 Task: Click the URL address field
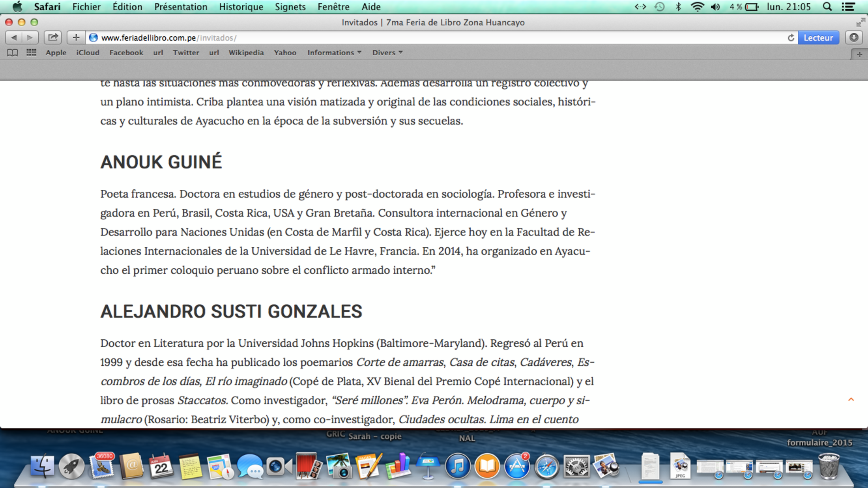pos(434,37)
